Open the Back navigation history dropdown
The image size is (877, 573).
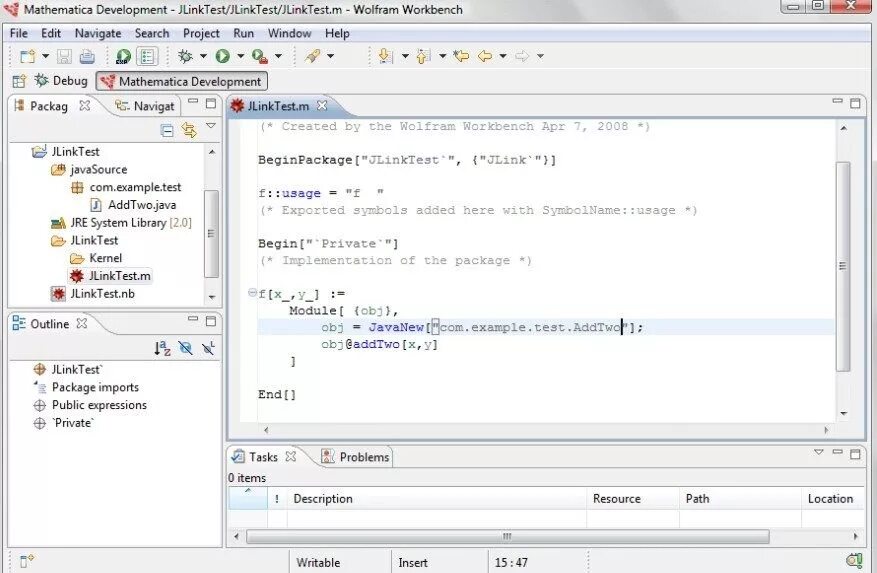pos(503,56)
